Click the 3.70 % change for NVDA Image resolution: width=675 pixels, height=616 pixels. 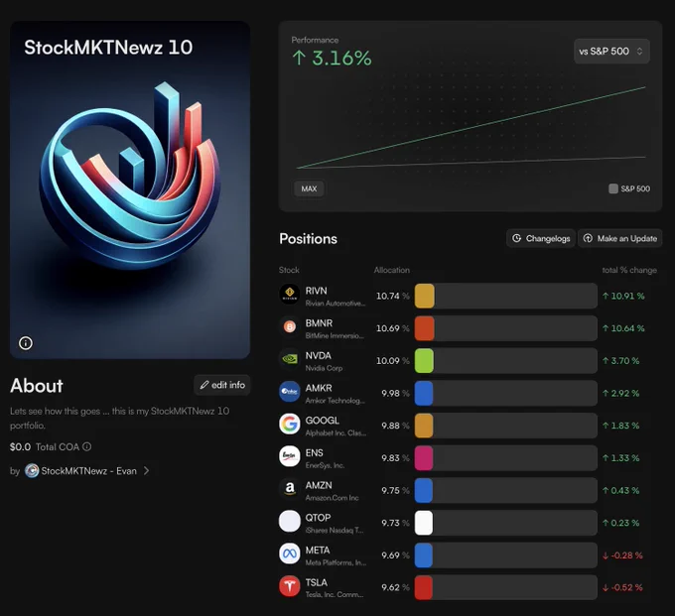(620, 360)
